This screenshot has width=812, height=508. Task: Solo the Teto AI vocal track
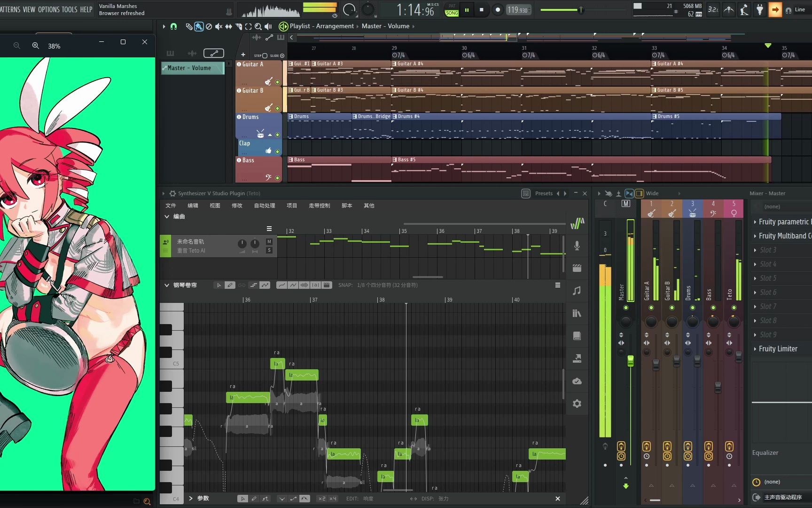point(269,250)
